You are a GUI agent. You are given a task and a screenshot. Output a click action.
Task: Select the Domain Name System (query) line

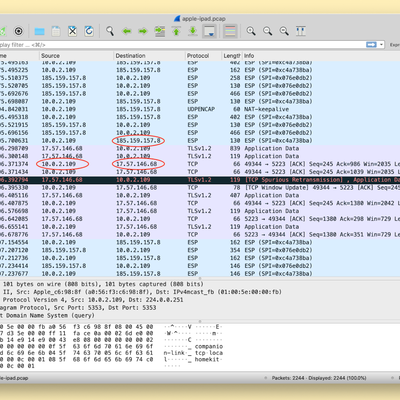[200, 316]
